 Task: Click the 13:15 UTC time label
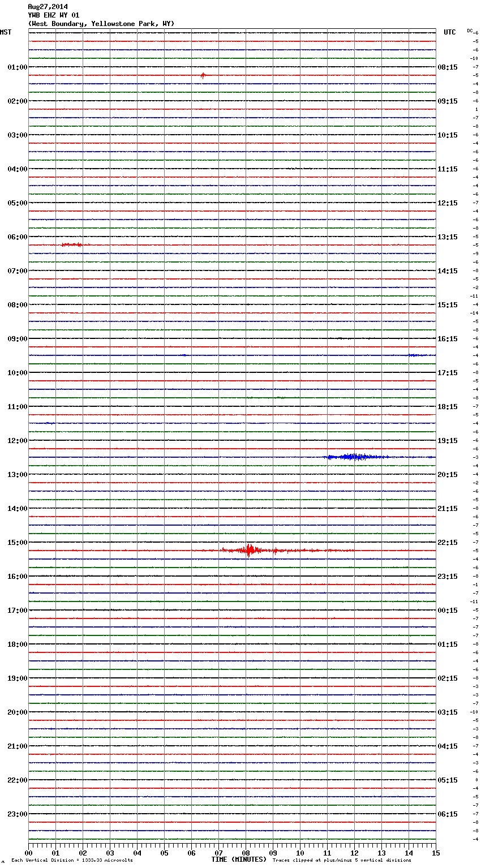pyautogui.click(x=448, y=237)
